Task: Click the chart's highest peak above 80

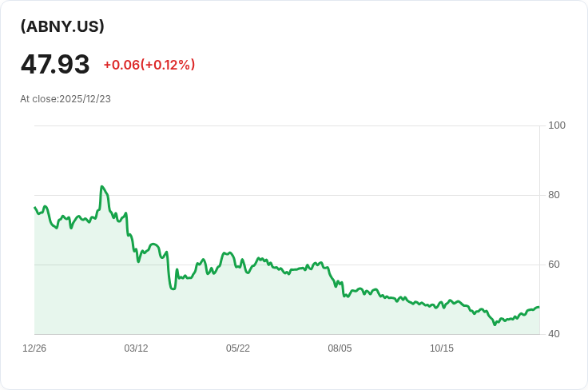Action: pos(101,186)
